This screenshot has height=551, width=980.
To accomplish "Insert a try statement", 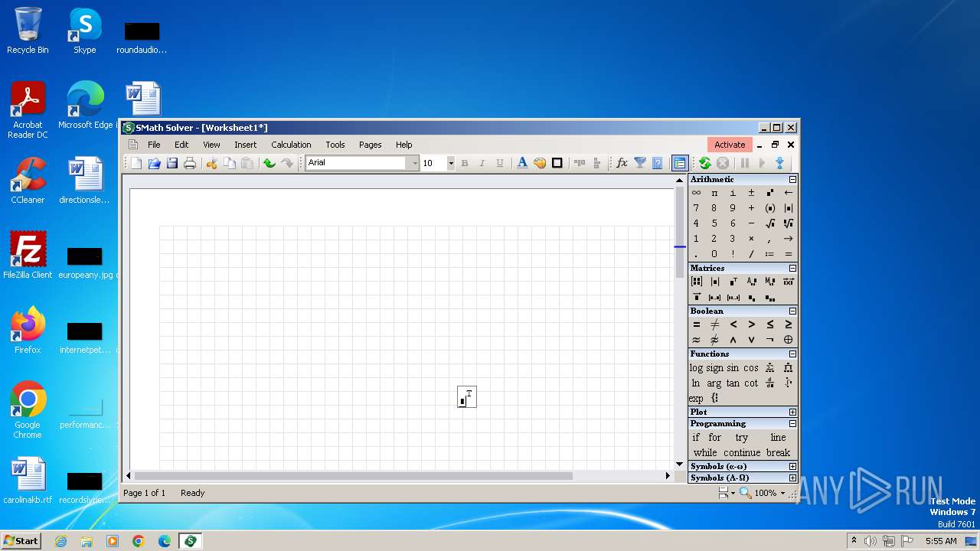I will click(x=742, y=438).
